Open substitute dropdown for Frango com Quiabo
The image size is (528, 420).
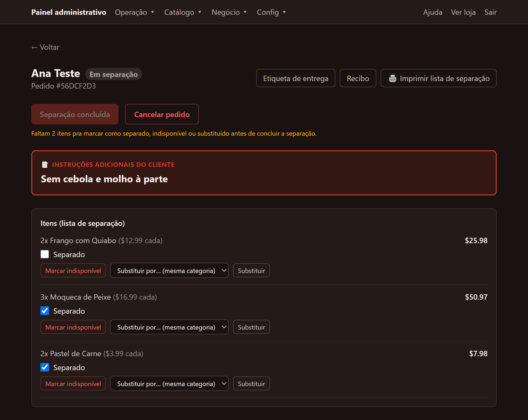(x=169, y=271)
